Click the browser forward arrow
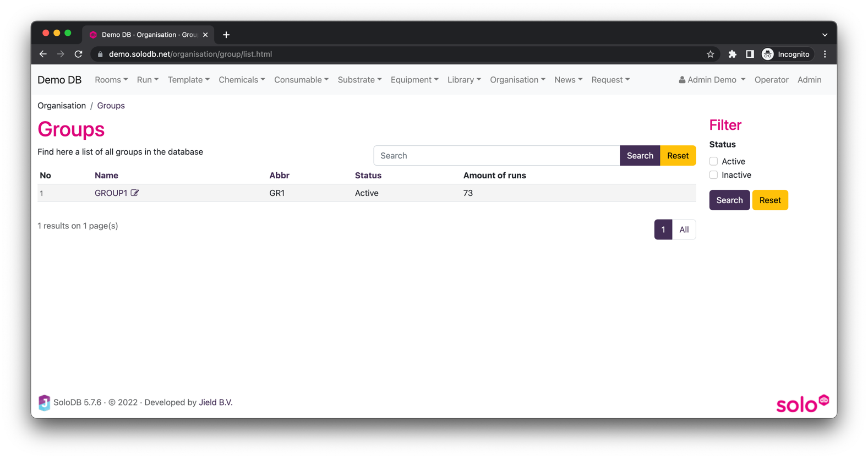This screenshot has height=459, width=868. (x=61, y=54)
